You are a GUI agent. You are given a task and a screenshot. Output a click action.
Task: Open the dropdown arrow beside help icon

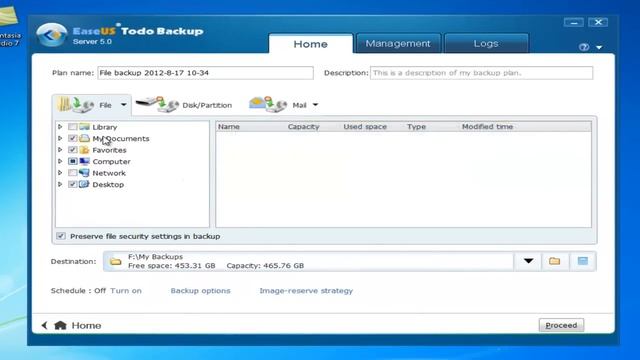pos(599,47)
